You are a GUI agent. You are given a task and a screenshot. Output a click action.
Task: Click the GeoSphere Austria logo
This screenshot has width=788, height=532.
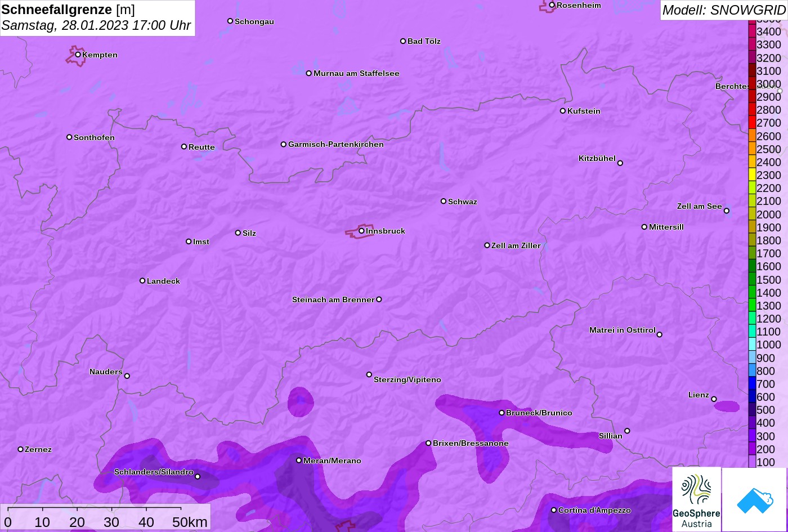click(x=696, y=499)
